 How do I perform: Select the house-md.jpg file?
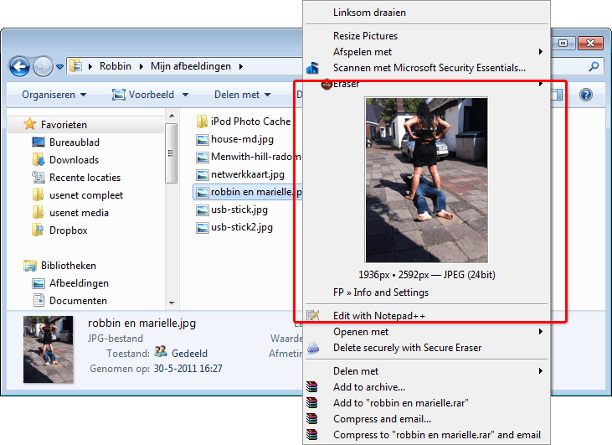coord(235,139)
